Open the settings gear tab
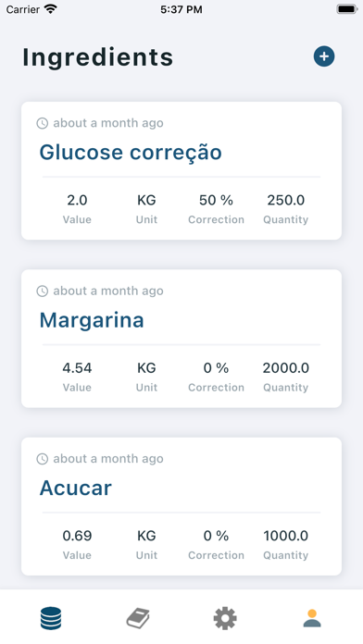The width and height of the screenshot is (363, 644). click(225, 618)
